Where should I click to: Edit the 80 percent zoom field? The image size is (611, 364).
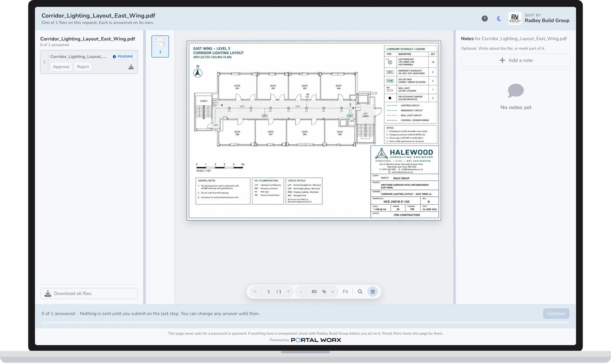(x=314, y=292)
